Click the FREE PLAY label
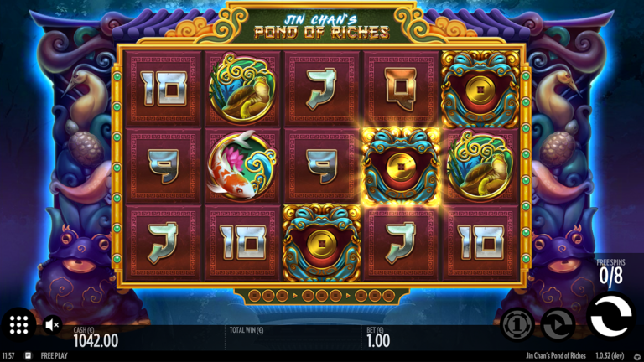Viewport: 644px width, 362px height. click(55, 356)
